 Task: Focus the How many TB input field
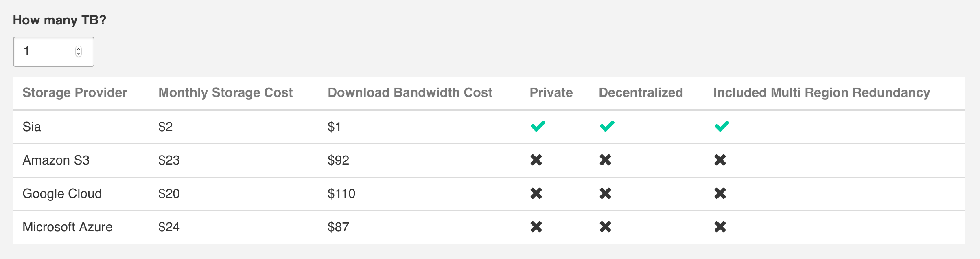click(x=53, y=52)
